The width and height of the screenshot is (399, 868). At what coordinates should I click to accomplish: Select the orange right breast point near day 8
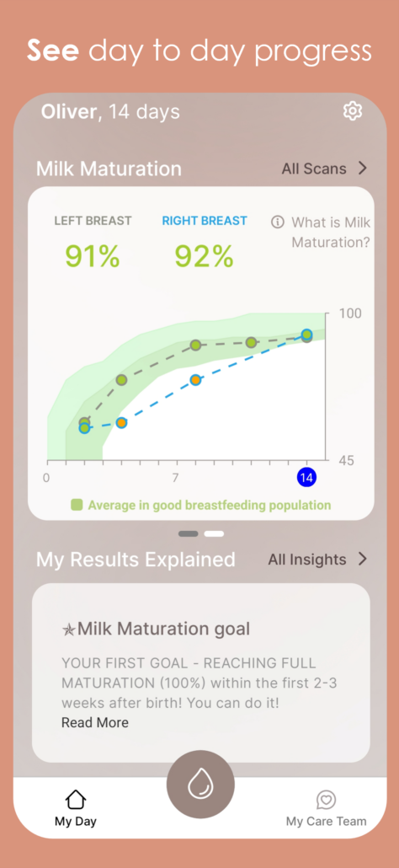click(195, 380)
